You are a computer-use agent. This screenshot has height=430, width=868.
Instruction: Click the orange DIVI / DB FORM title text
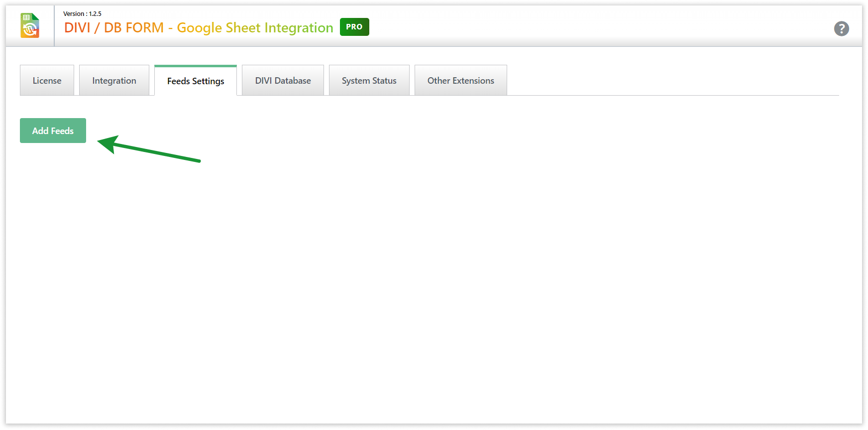point(114,28)
